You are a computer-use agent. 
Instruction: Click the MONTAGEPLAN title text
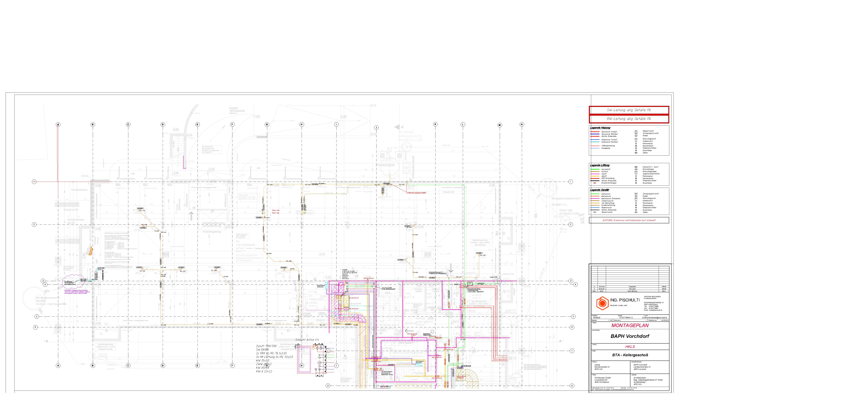click(630, 326)
